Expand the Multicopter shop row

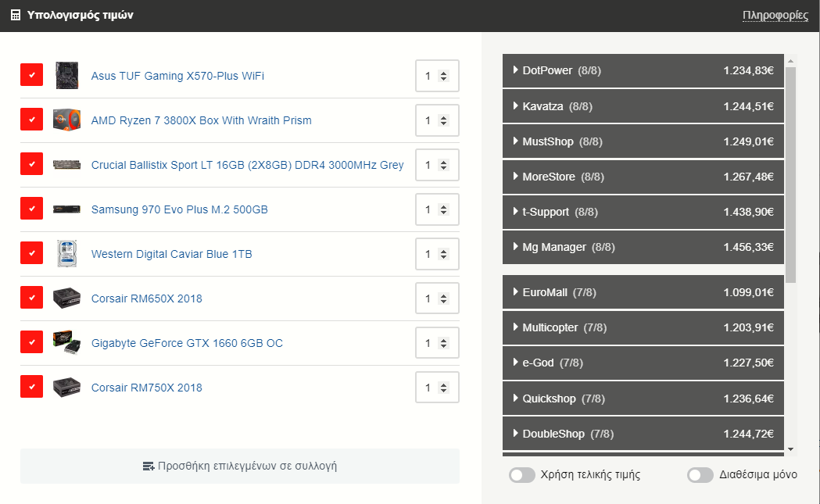(643, 328)
